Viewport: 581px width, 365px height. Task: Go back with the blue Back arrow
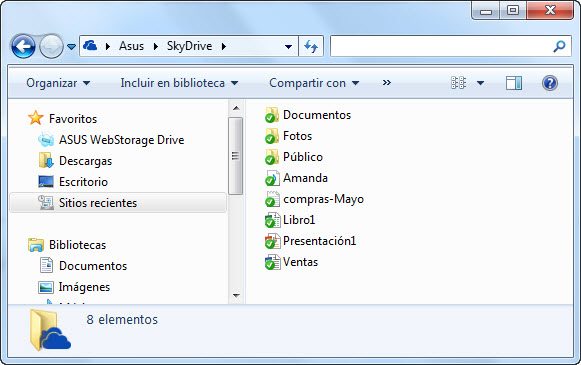pyautogui.click(x=23, y=46)
